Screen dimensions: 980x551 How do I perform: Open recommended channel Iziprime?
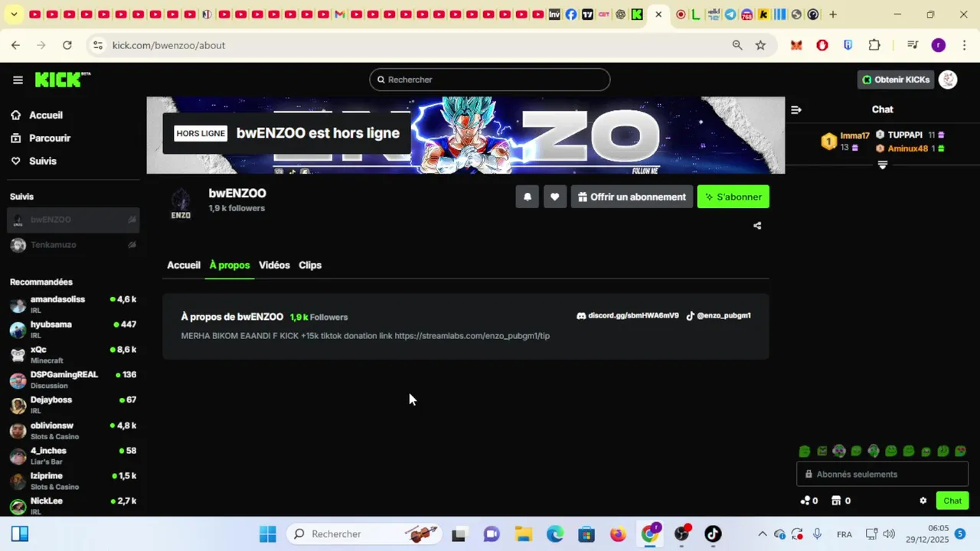click(x=73, y=481)
